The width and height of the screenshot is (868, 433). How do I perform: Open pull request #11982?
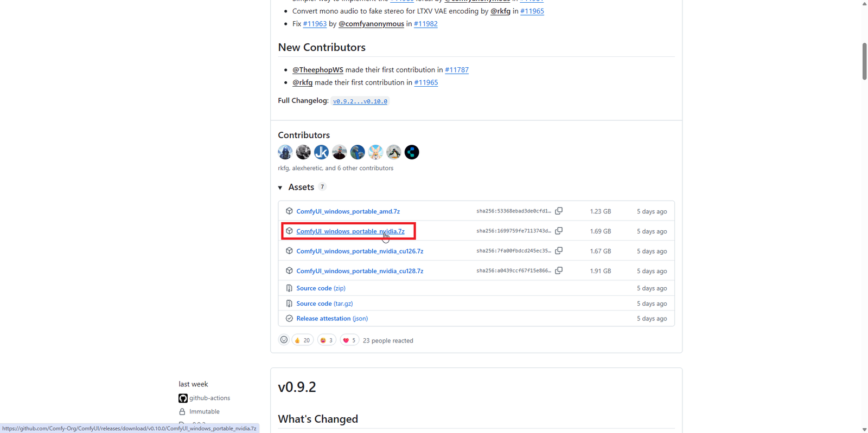point(426,24)
